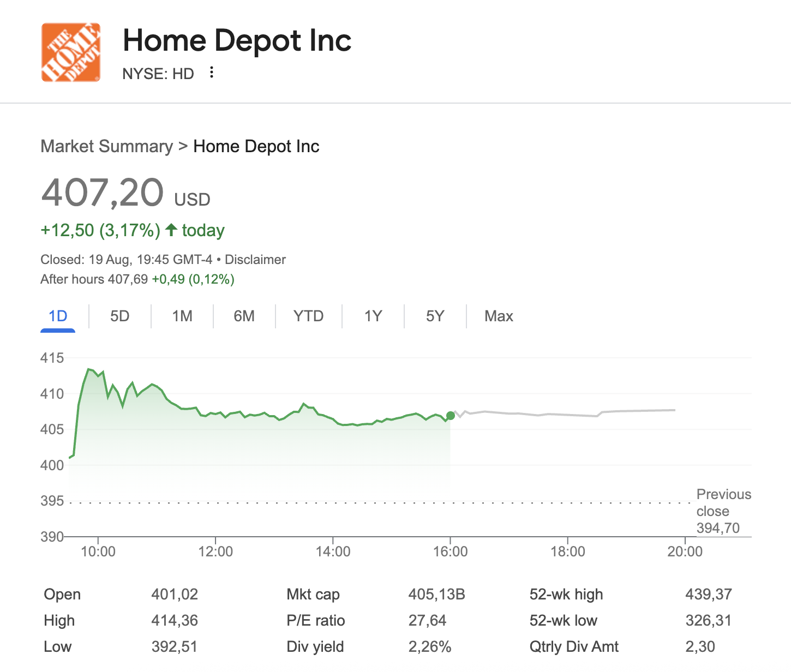Open the Market Summary breadcrumb link
Viewport: 791px width, 672px height.
coord(106,146)
